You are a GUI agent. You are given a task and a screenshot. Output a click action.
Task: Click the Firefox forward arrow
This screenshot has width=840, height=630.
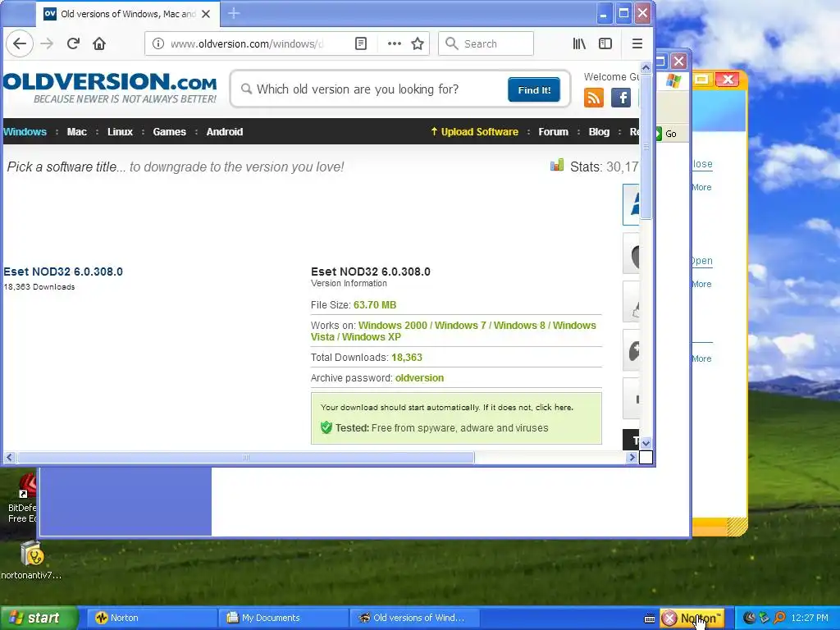[x=47, y=43]
